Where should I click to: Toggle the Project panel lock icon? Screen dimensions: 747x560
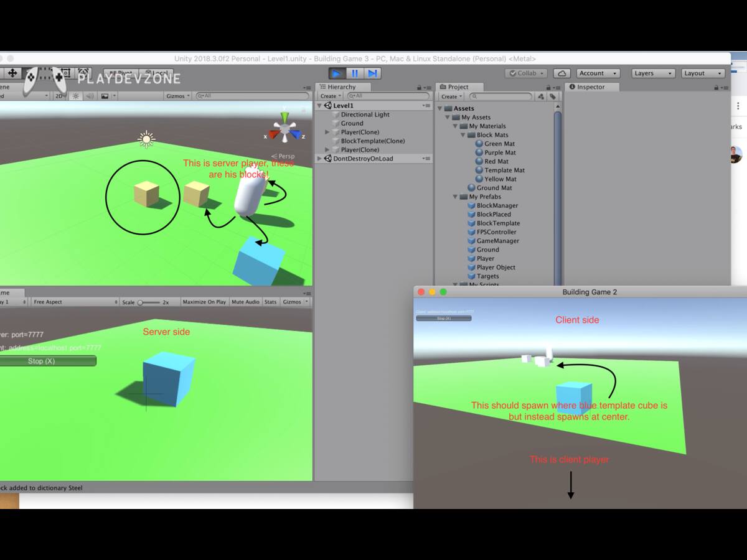tap(548, 87)
